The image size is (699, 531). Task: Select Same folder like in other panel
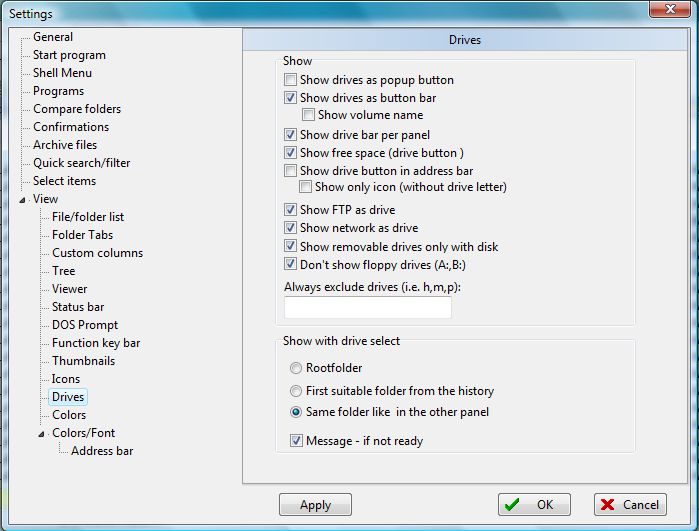coord(296,412)
